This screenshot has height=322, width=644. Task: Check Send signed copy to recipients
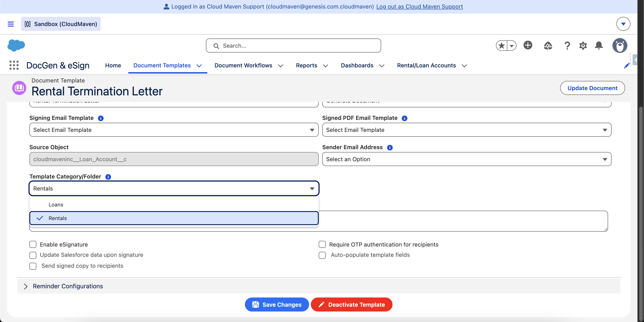[33, 266]
